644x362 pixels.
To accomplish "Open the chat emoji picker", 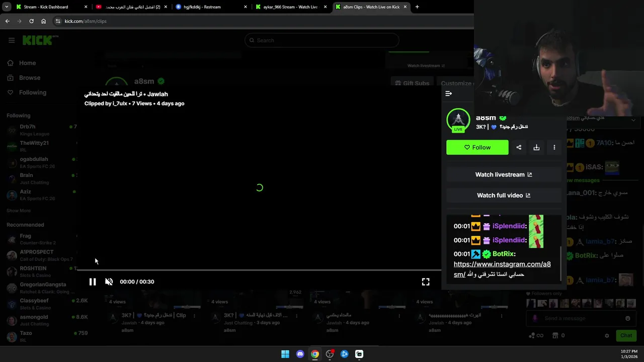I will 627,318.
